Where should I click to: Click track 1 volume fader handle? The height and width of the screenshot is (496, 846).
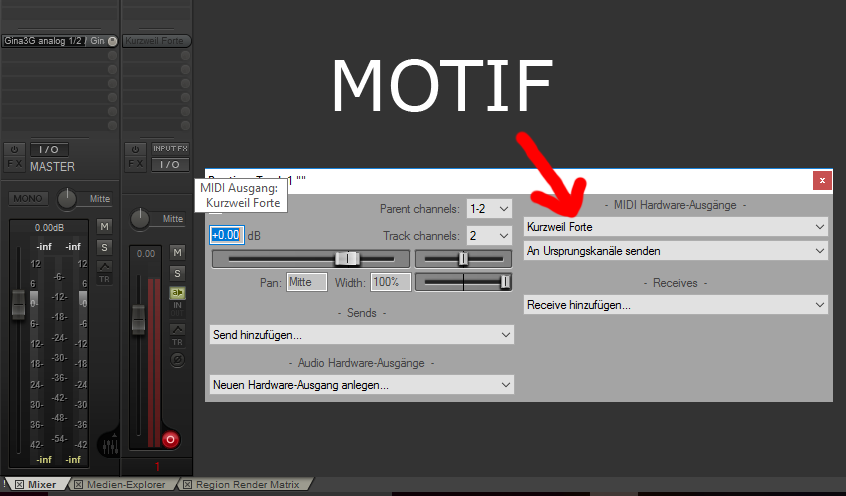[x=139, y=318]
